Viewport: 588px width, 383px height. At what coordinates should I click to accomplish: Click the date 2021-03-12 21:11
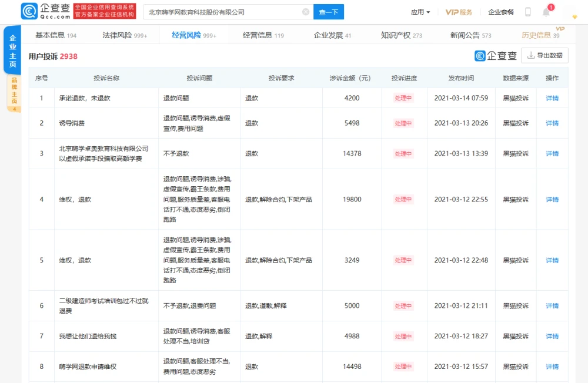click(x=461, y=306)
